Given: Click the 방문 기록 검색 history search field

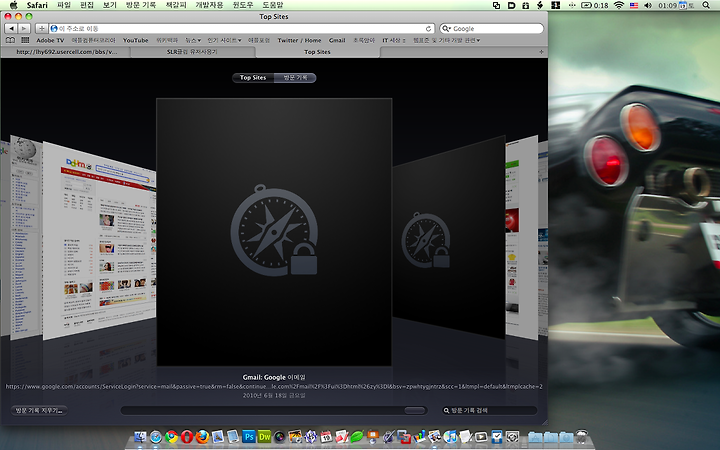Looking at the screenshot, I should click(x=489, y=411).
